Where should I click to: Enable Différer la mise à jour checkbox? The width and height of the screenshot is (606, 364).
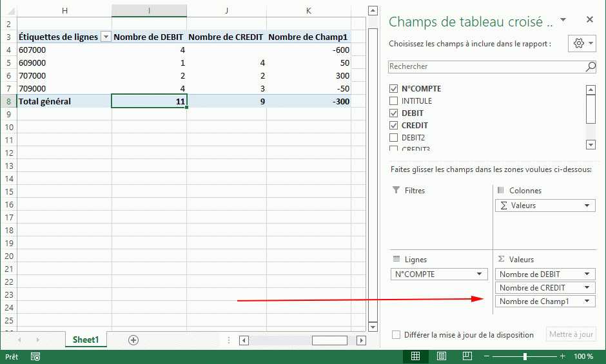396,334
